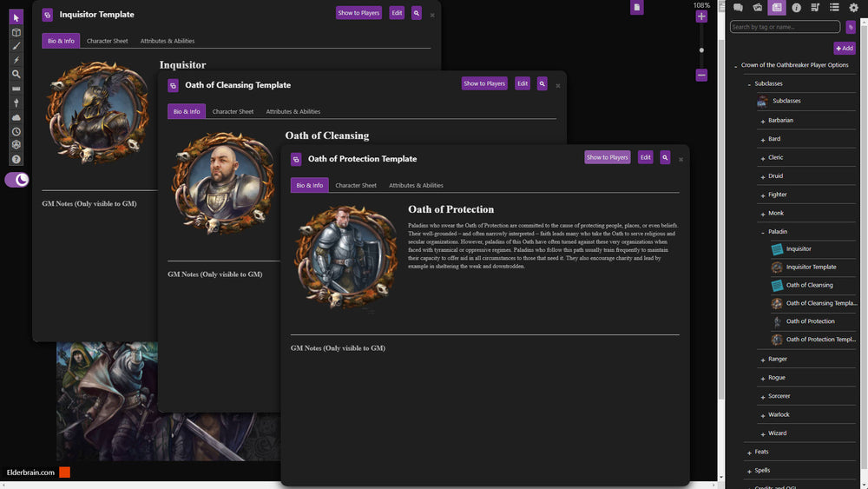Expand the Spells folder
The height and width of the screenshot is (489, 868).
tap(748, 471)
